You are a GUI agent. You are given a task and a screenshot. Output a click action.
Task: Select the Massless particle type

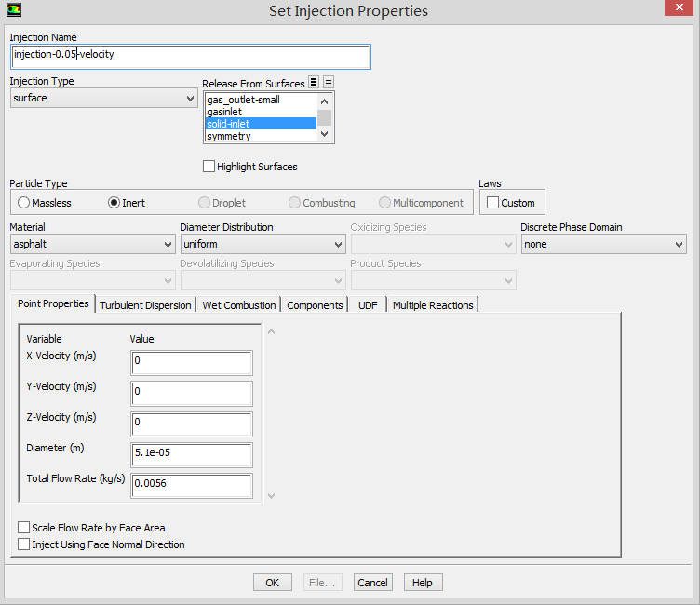coord(24,203)
